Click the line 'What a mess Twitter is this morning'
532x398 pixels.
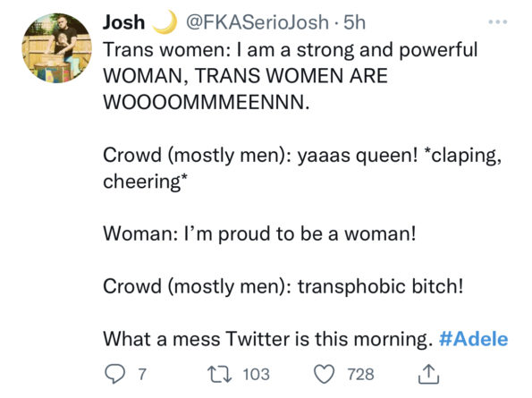coord(266,339)
